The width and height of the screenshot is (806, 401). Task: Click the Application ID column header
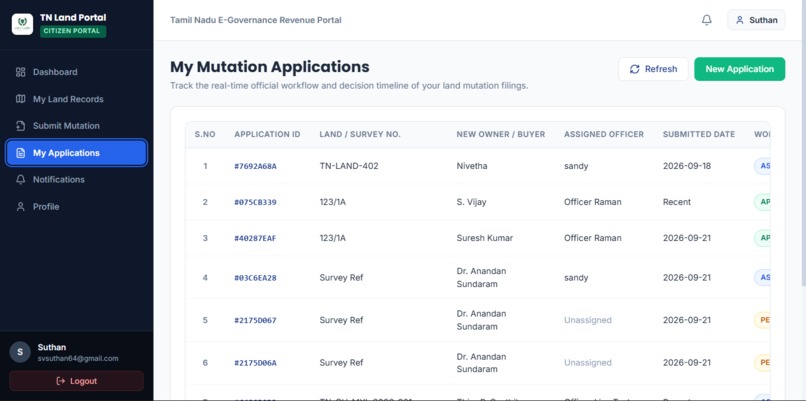tap(267, 134)
